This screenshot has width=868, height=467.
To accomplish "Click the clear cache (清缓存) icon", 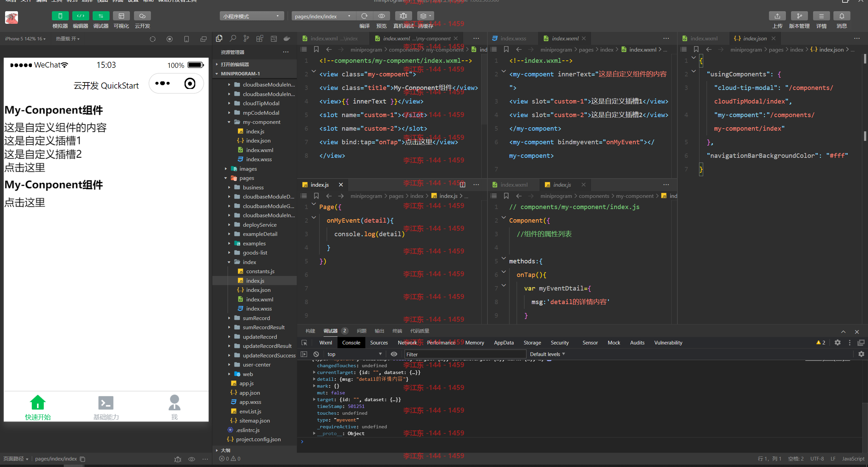I will click(425, 16).
